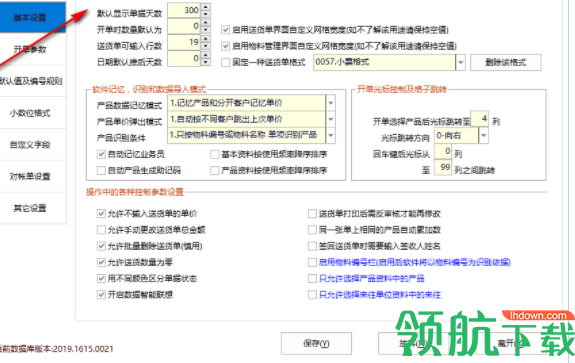Toggle 允许送货数量为零 checkbox
This screenshot has height=363, width=575.
click(x=101, y=262)
